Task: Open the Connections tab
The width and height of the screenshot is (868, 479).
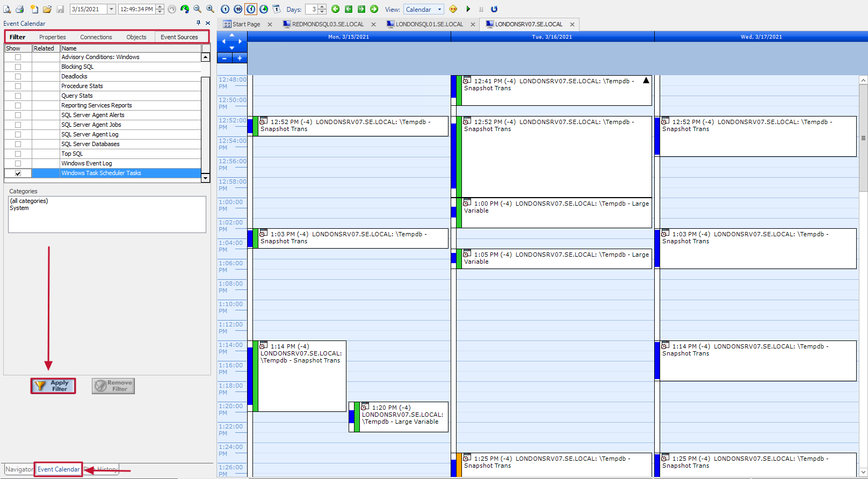Action: click(x=96, y=37)
